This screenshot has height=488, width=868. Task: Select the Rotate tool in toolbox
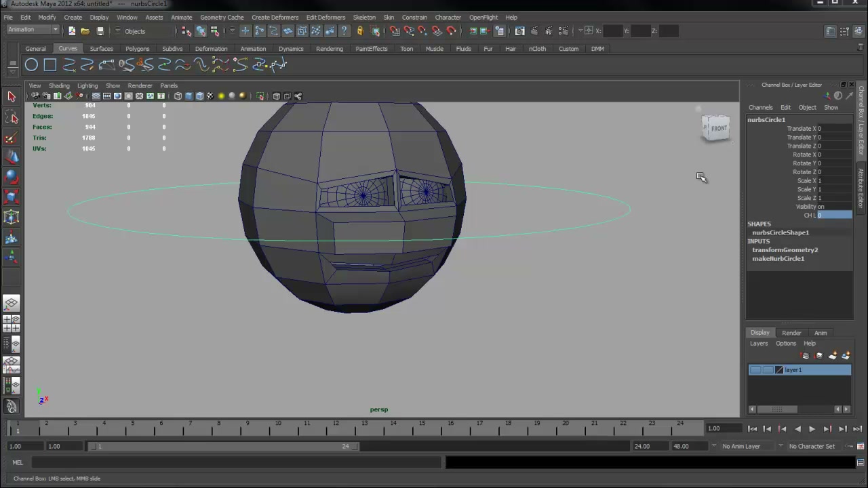tap(12, 178)
